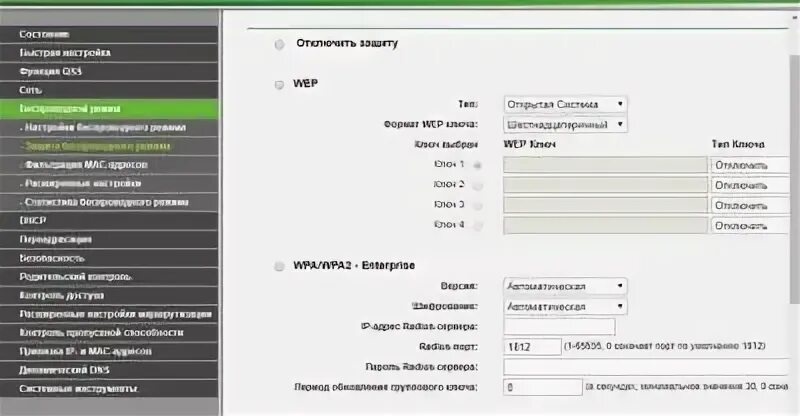Open the key type dropdown for Ключ 4
800x416 pixels.
click(x=752, y=226)
